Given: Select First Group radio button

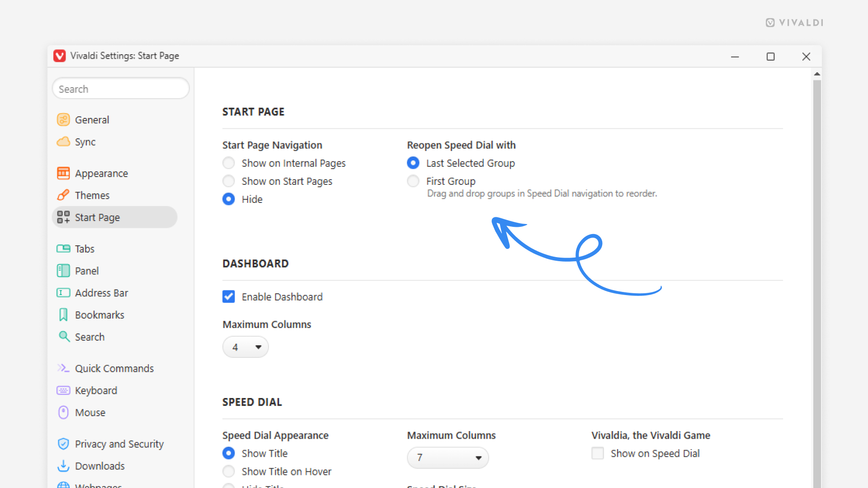Looking at the screenshot, I should tap(413, 181).
